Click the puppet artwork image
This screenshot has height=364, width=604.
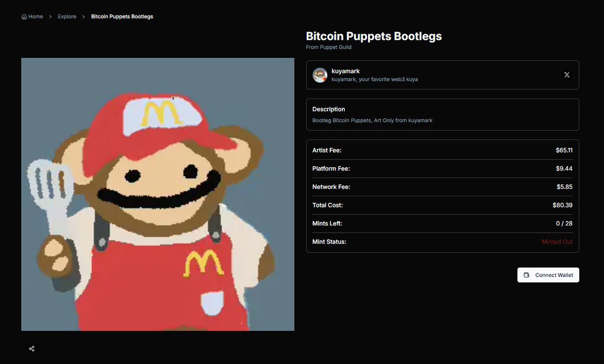point(158,194)
